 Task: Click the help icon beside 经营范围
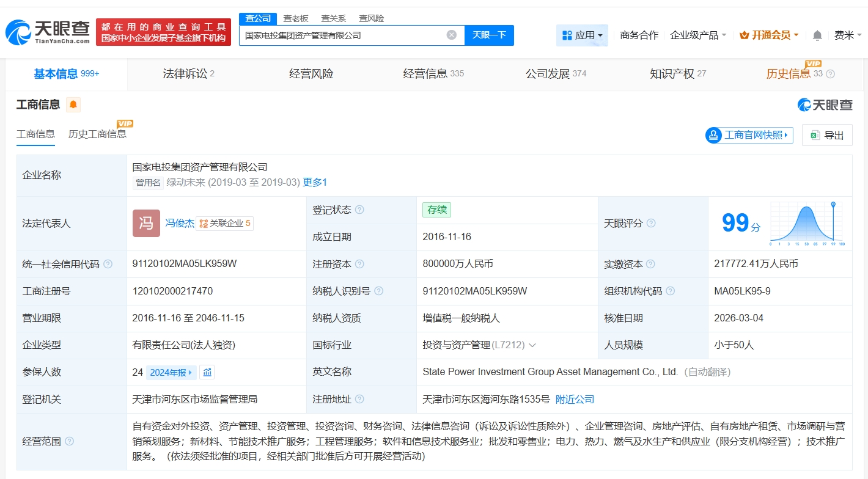pyautogui.click(x=70, y=441)
